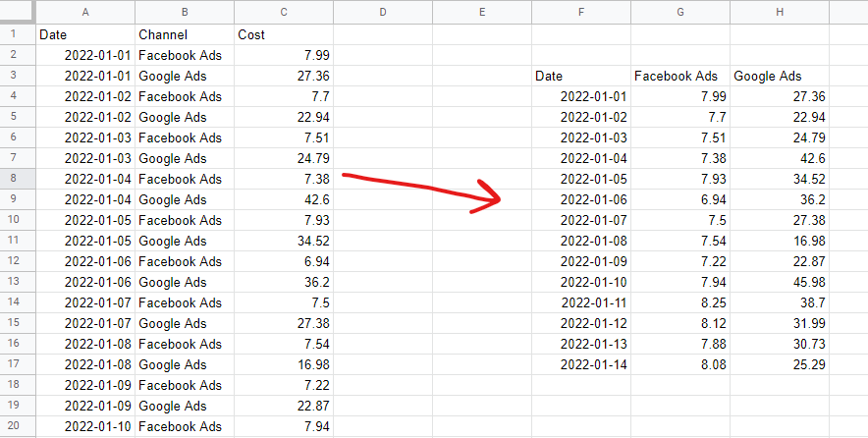Click the column G header

pyautogui.click(x=680, y=12)
